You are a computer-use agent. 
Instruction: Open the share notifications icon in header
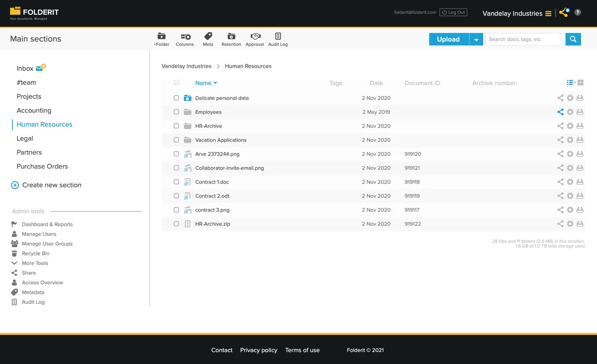point(563,12)
